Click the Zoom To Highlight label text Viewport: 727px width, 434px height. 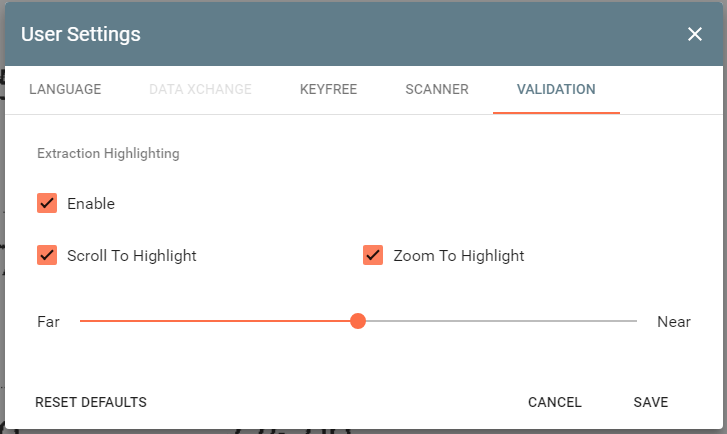[459, 255]
